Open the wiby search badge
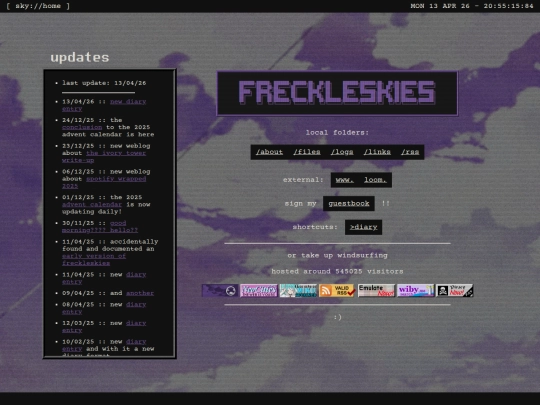Screen dimensions: 540x405 [x=415, y=291]
